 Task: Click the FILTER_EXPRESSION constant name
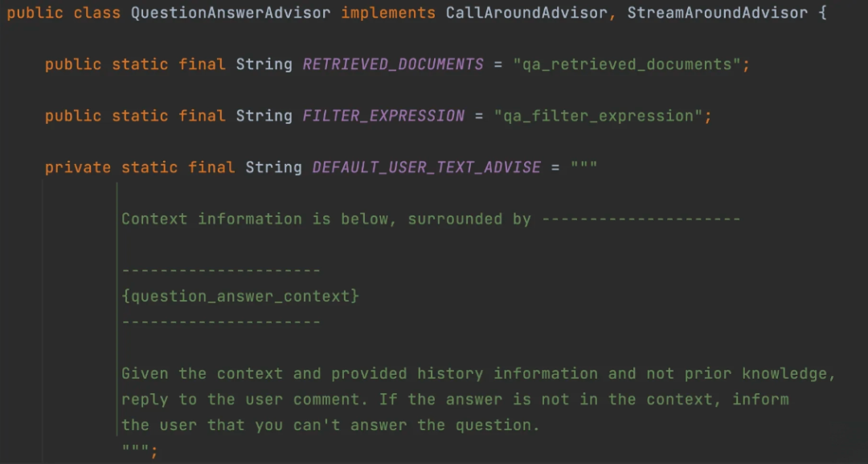383,116
